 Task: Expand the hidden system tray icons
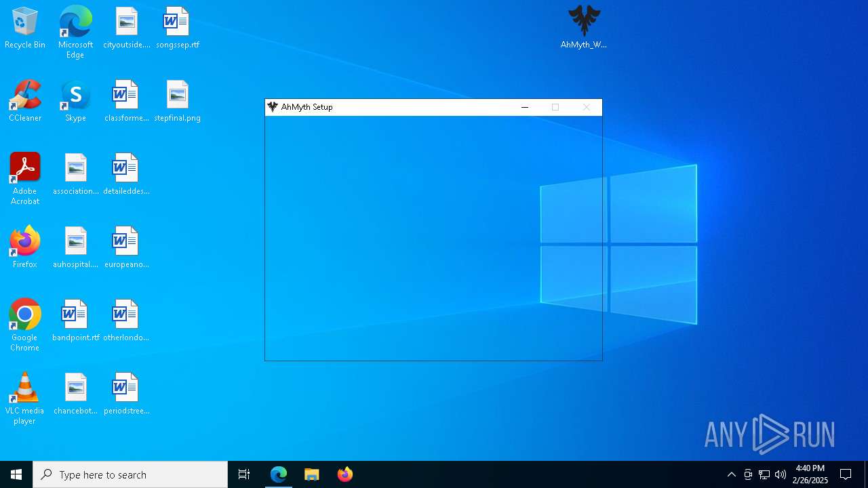coord(731,474)
